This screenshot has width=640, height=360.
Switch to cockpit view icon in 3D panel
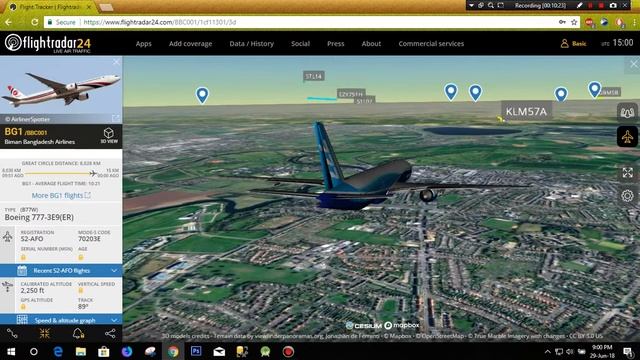point(627,112)
